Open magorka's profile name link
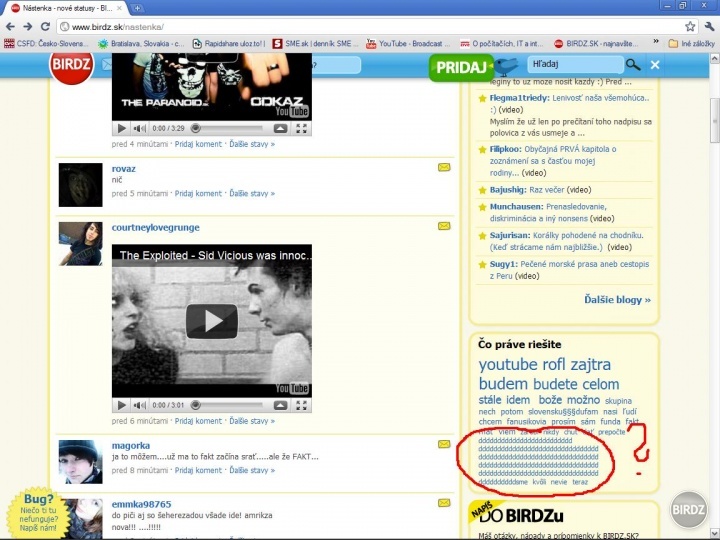Screen dimensions: 720x540 tap(131, 445)
